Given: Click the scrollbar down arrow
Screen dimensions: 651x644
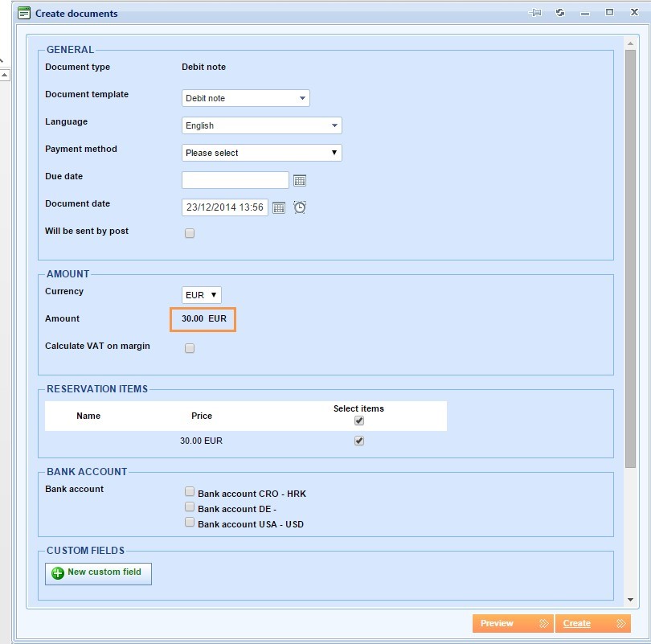Looking at the screenshot, I should [630, 600].
